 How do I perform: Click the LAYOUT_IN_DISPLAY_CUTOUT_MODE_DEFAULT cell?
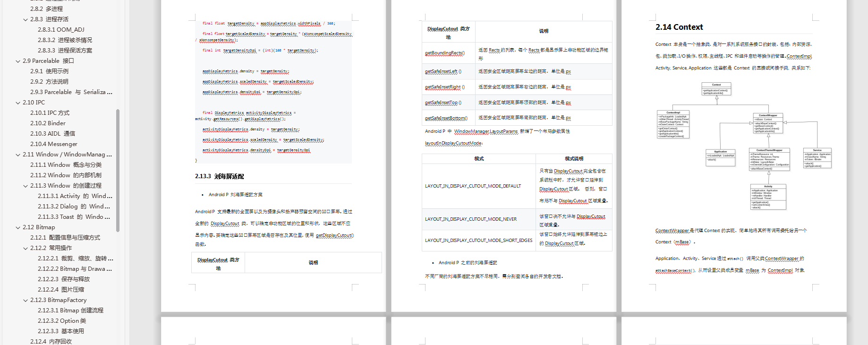[479, 186]
